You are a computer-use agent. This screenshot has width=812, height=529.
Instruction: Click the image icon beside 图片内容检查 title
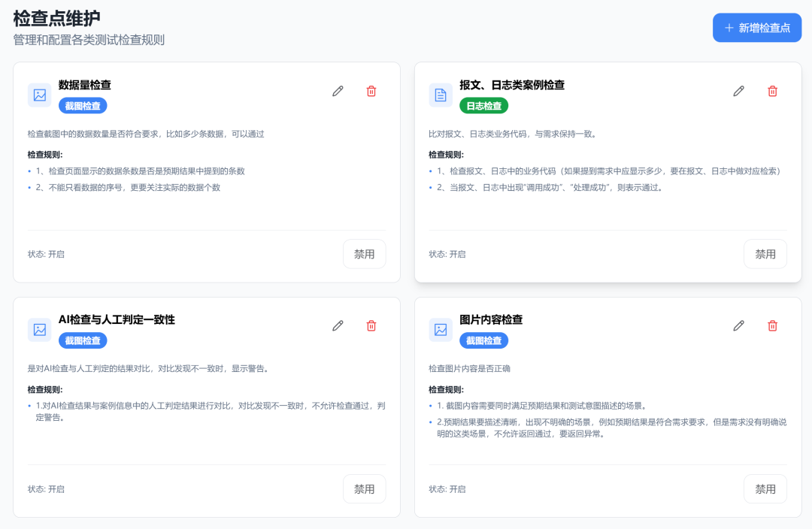(441, 330)
